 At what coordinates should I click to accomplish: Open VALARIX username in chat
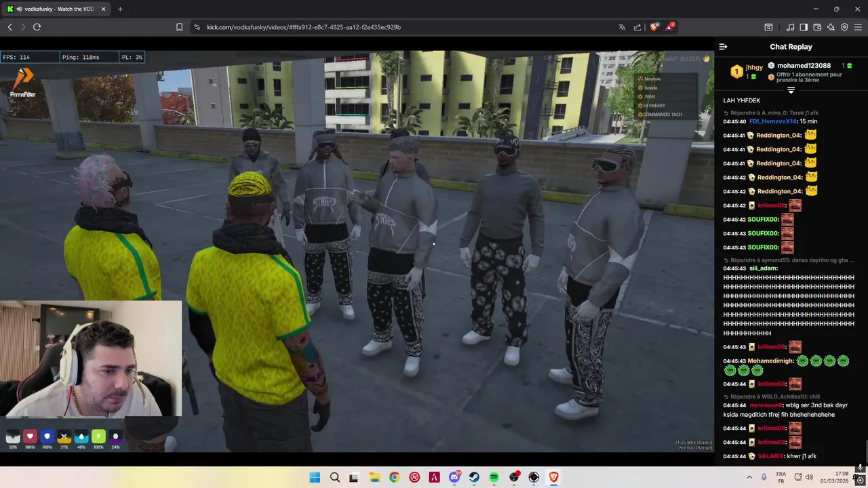coord(770,456)
